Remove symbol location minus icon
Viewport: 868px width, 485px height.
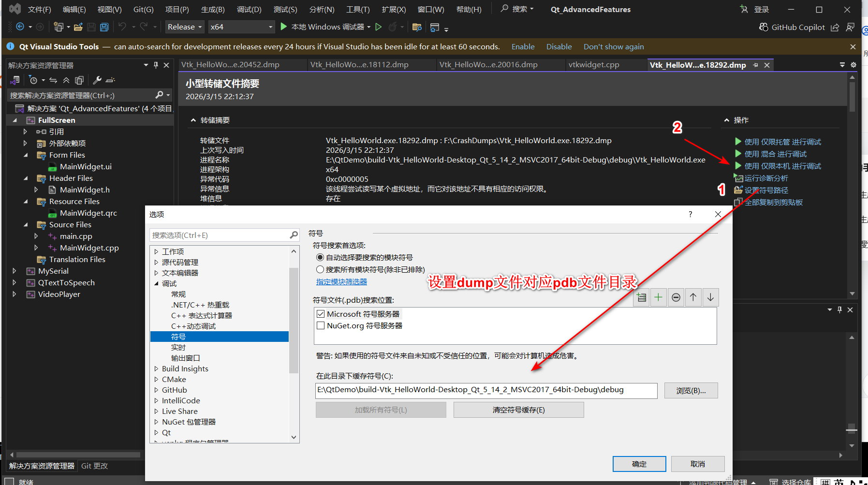[676, 297]
